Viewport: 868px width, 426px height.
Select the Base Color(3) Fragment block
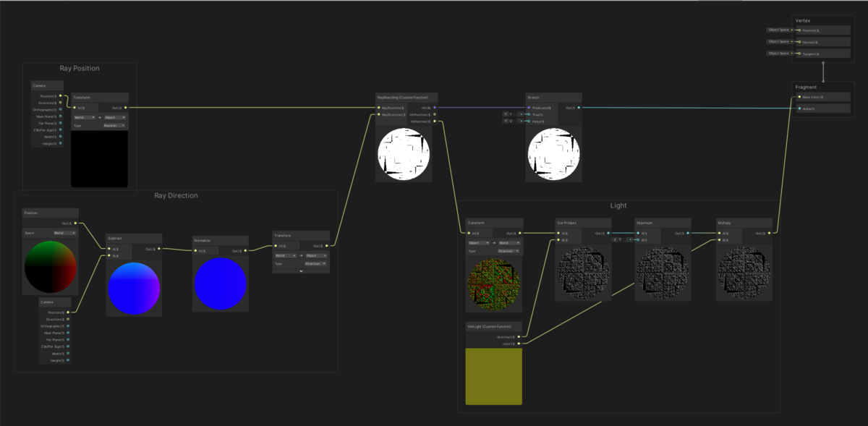pos(823,97)
